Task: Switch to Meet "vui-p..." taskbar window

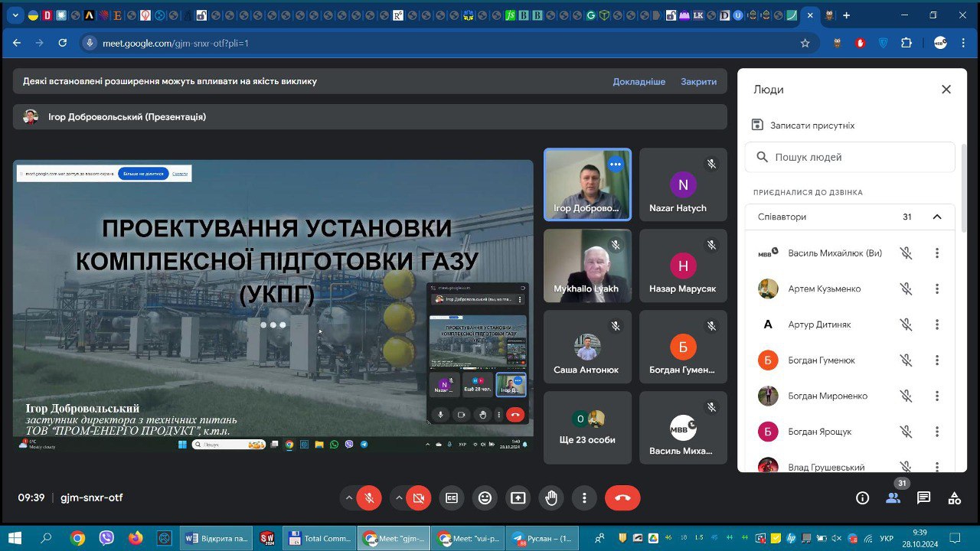Action: (x=468, y=538)
